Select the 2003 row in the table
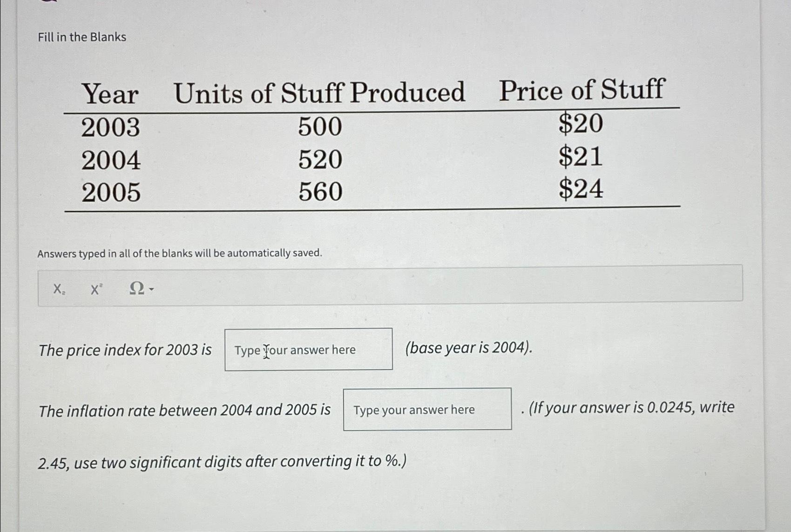The height and width of the screenshot is (532, 791). [110, 127]
